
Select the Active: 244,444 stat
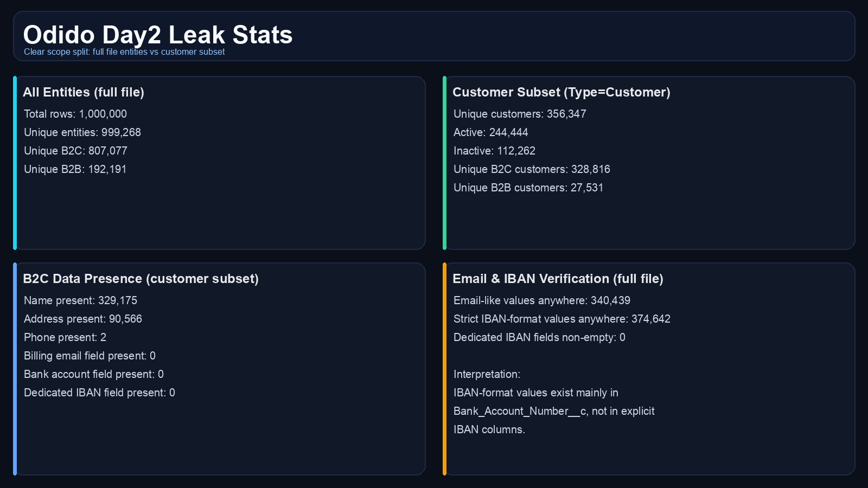coord(490,132)
